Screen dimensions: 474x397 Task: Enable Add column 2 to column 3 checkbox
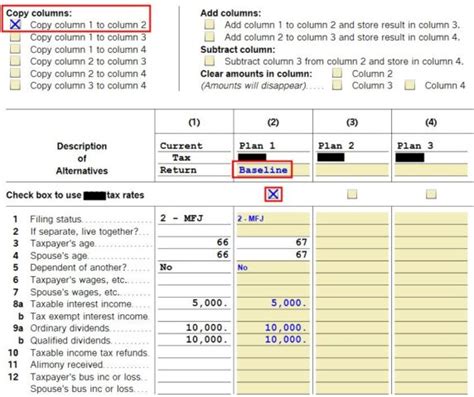click(210, 37)
